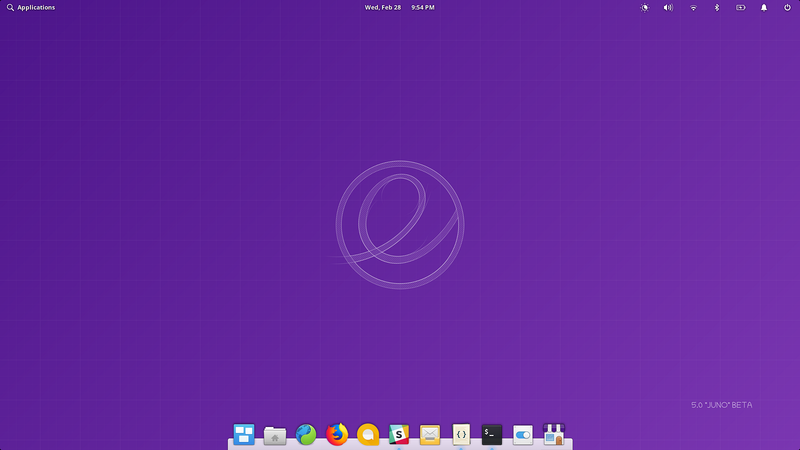Open the session power menu
The width and height of the screenshot is (800, 450).
787,8
